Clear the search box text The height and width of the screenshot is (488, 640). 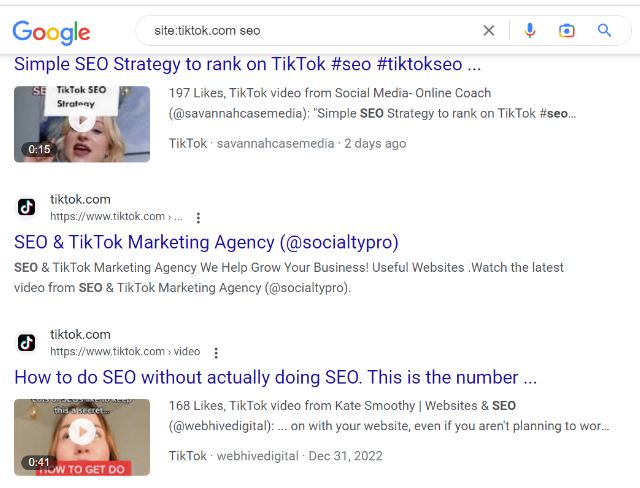pos(489,30)
